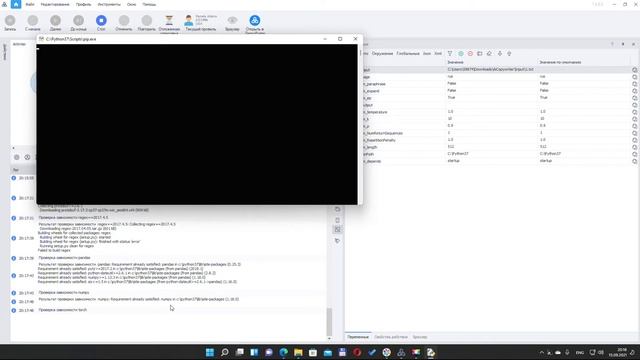
Task: Click the copy icon beside the log panel
Action: click(337, 209)
